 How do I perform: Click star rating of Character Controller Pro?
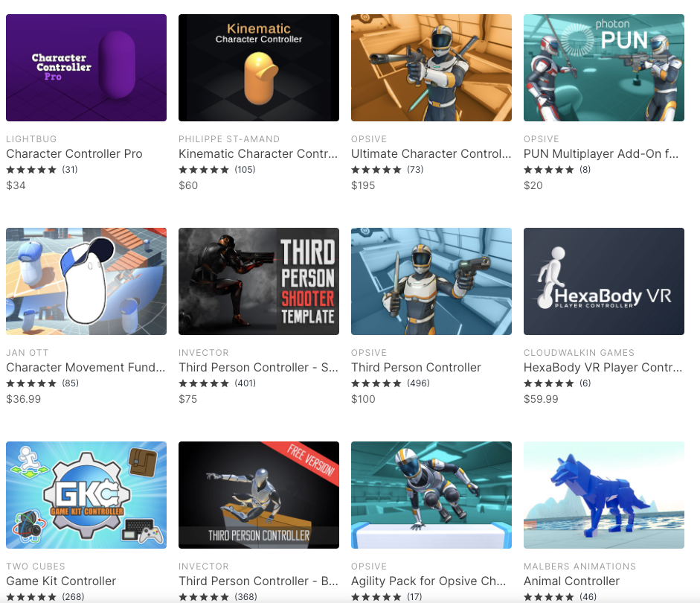pyautogui.click(x=31, y=170)
